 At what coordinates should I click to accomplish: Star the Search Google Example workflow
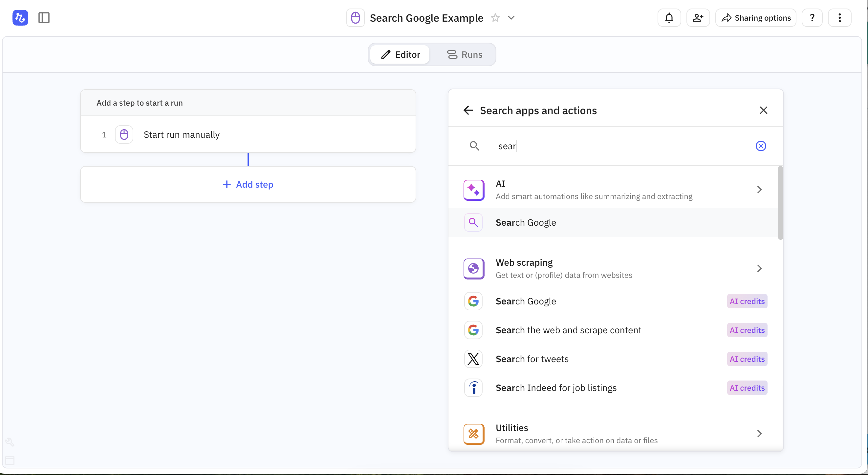(495, 17)
